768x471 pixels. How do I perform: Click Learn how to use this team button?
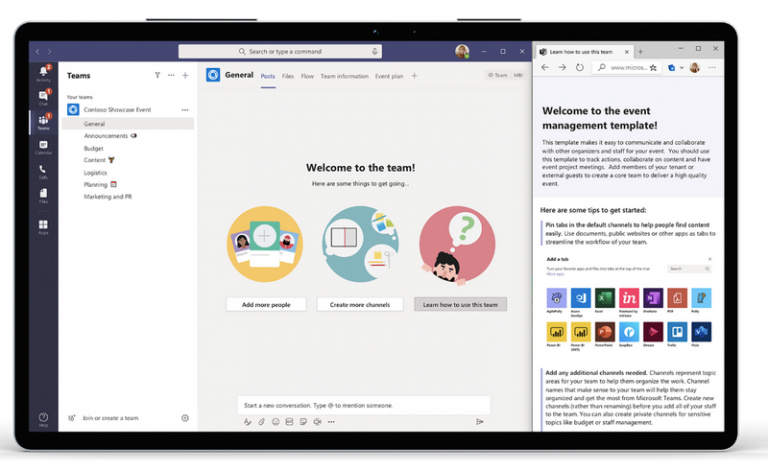tap(460, 305)
